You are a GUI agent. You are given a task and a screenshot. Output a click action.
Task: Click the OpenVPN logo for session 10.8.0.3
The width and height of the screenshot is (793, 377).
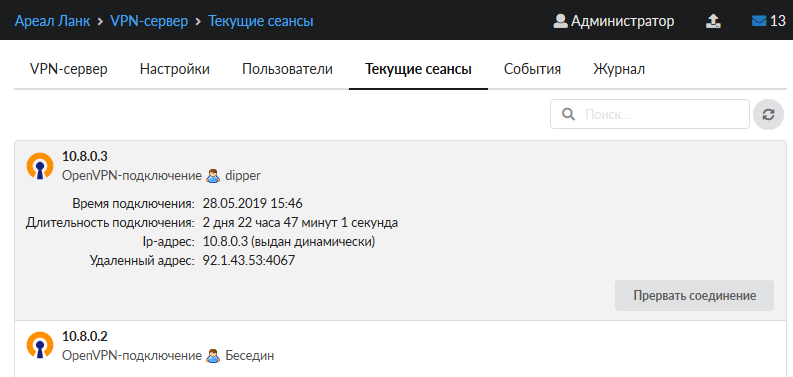tap(40, 166)
